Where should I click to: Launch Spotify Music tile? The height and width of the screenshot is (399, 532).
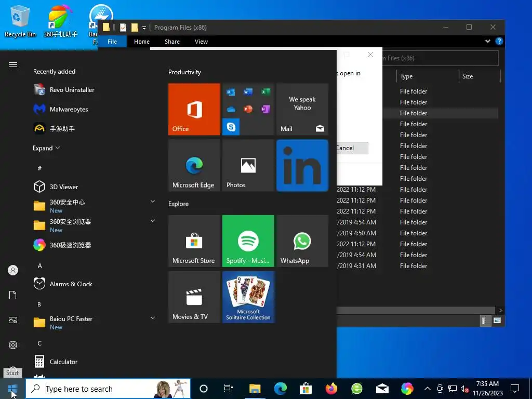(x=248, y=241)
